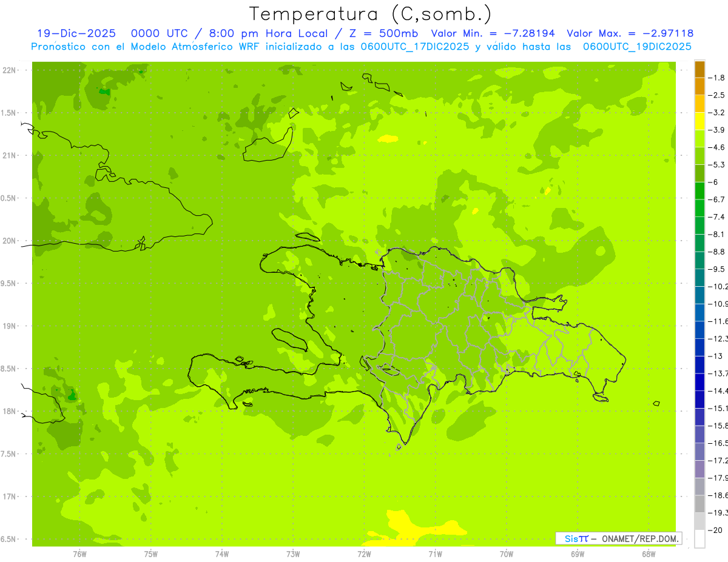Click the "Valor Min. = -7.28194" value
This screenshot has width=728, height=562.
pyautogui.click(x=493, y=34)
